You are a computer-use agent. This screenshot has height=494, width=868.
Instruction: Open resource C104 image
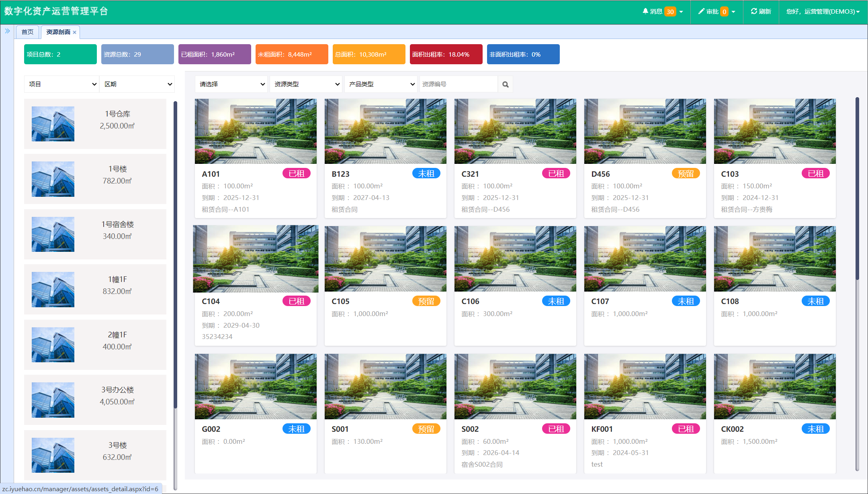tap(256, 259)
